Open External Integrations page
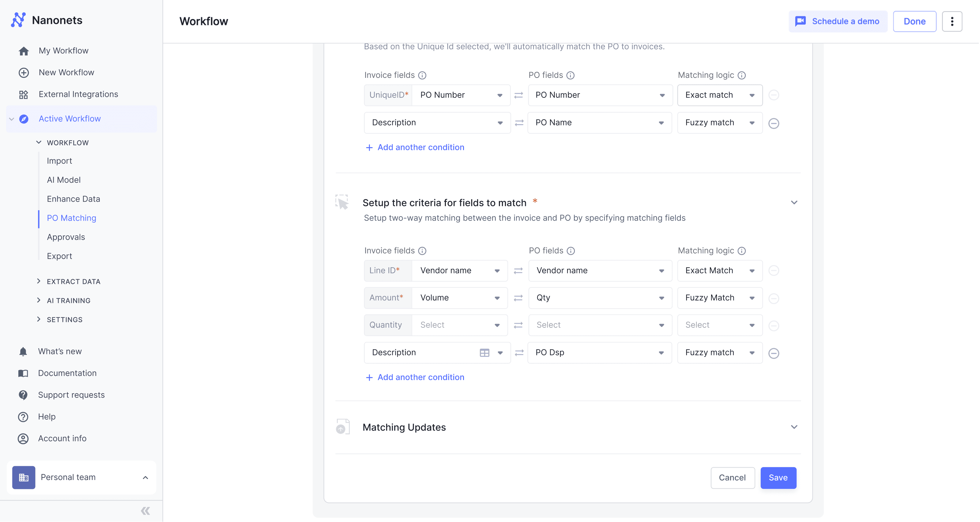The width and height of the screenshot is (980, 522). [x=78, y=94]
